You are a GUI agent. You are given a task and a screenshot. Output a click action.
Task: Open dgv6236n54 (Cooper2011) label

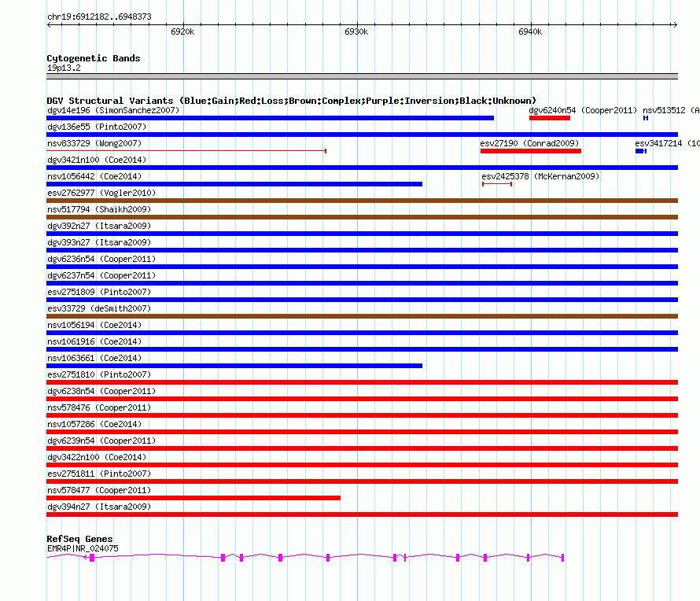click(101, 259)
